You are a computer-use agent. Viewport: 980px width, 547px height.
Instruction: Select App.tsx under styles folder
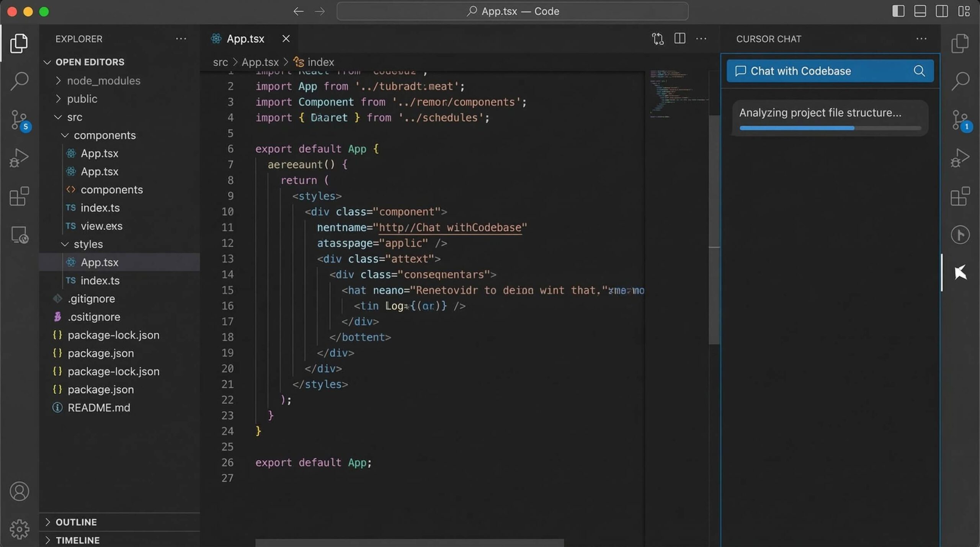coord(119,262)
